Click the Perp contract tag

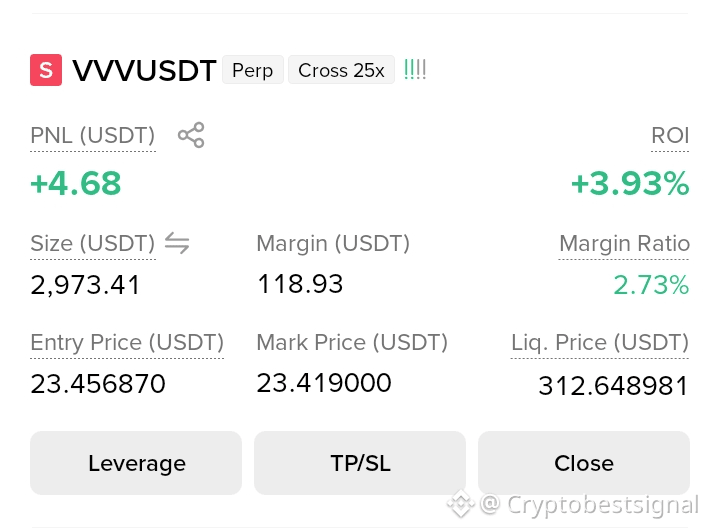(x=253, y=70)
